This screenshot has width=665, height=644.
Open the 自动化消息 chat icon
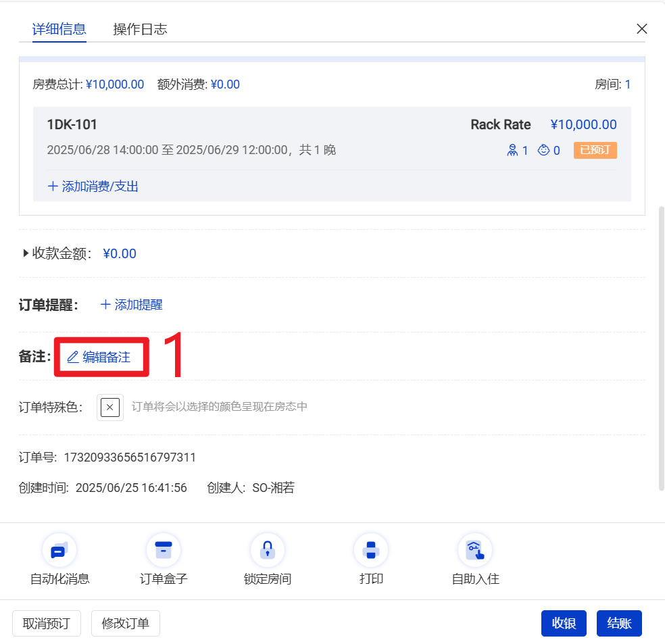click(x=59, y=551)
